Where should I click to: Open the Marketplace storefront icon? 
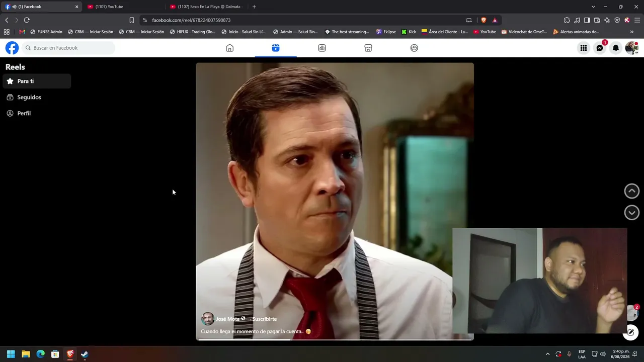(368, 48)
